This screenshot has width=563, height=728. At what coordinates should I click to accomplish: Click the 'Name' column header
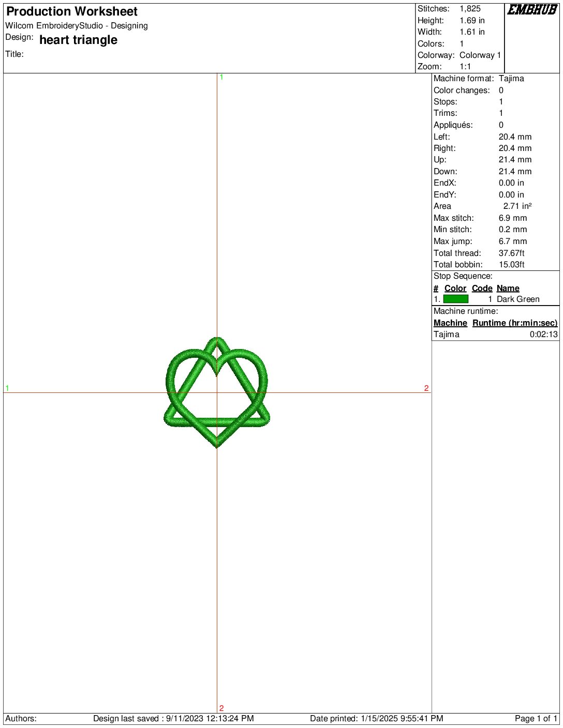(508, 288)
